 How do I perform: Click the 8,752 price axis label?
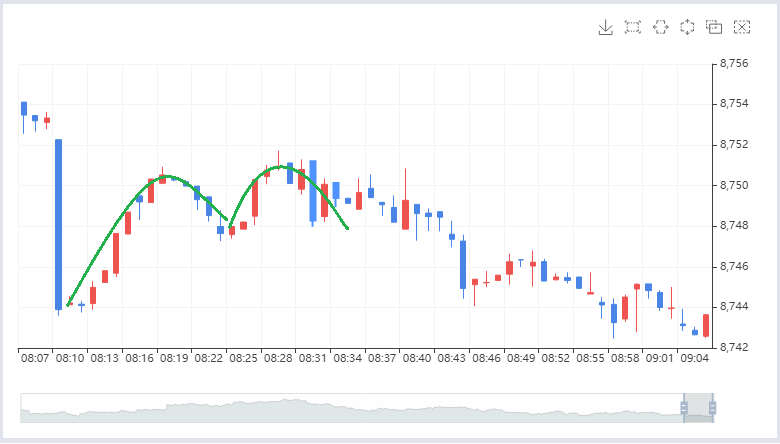734,145
